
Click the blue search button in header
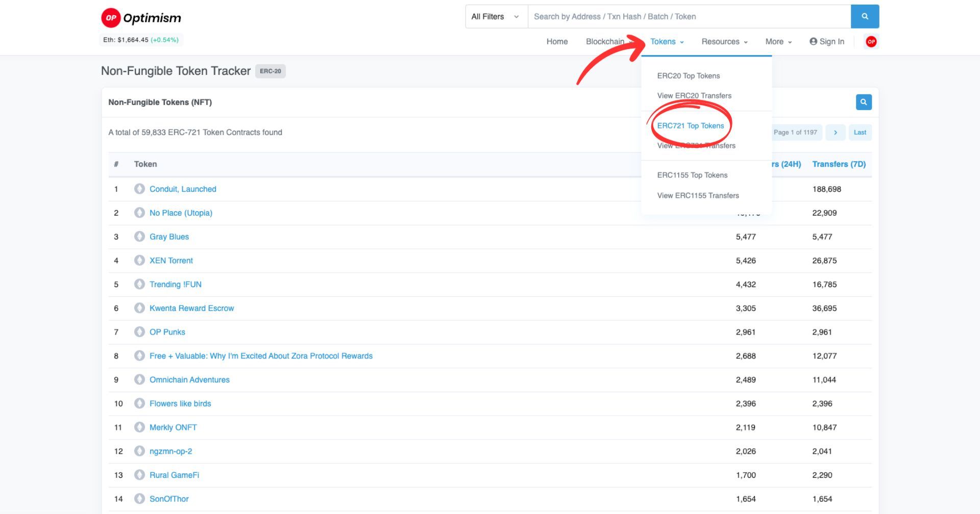coord(865,17)
